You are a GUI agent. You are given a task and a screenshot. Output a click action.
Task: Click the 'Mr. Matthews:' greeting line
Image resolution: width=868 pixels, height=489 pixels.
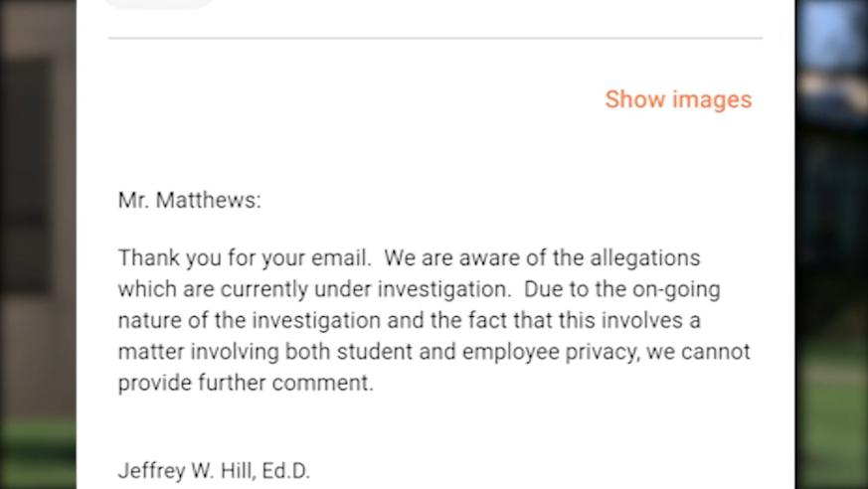(189, 200)
